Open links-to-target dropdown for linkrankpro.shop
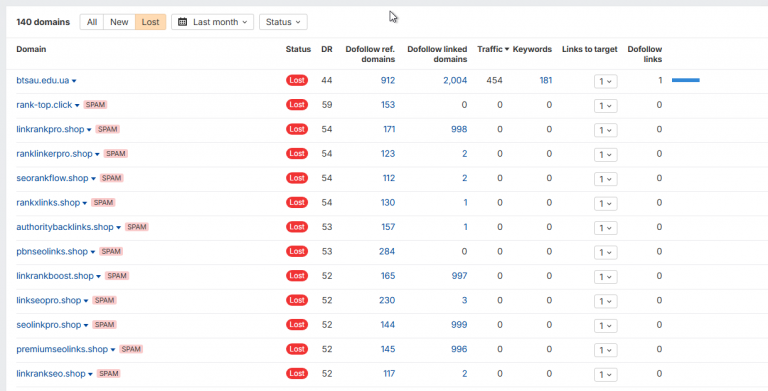This screenshot has width=768, height=391. tap(605, 130)
